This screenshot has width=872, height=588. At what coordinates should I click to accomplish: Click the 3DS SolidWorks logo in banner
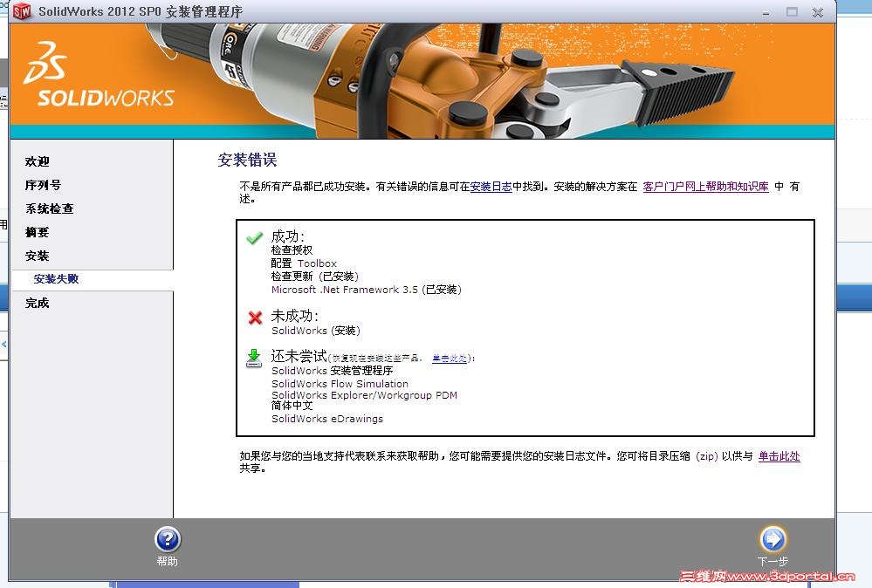pyautogui.click(x=99, y=74)
